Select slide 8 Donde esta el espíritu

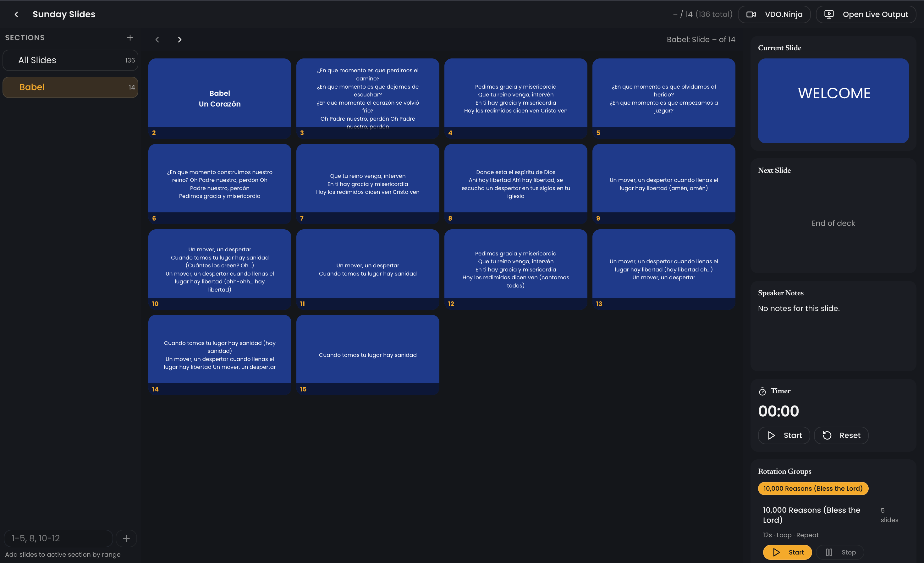[x=516, y=184]
